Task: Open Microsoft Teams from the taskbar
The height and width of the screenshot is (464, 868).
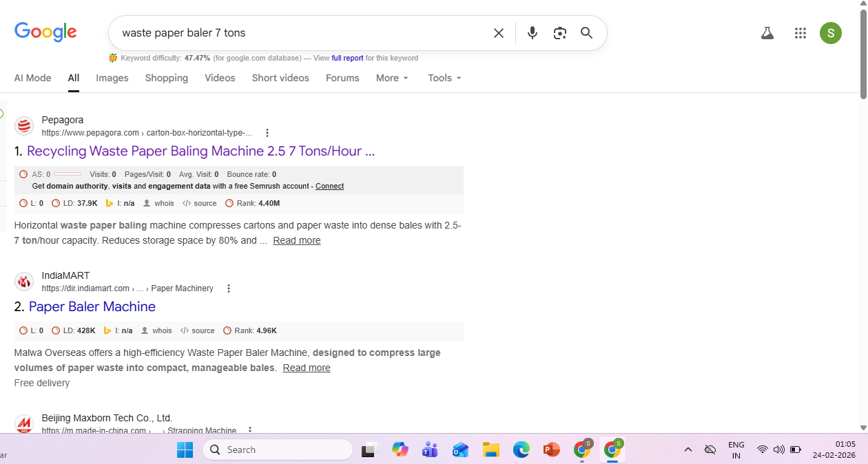Action: [431, 450]
